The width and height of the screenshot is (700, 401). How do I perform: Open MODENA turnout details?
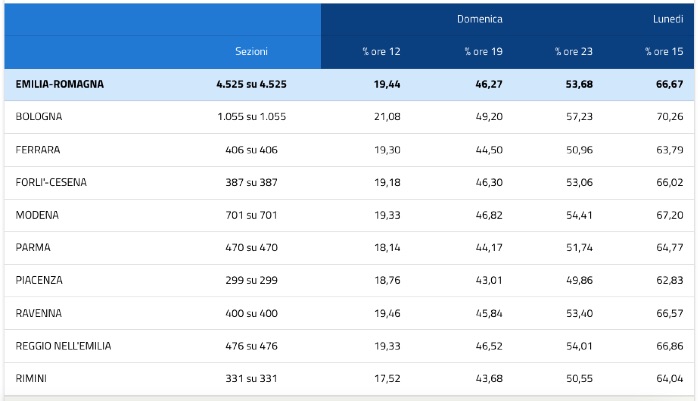[37, 215]
